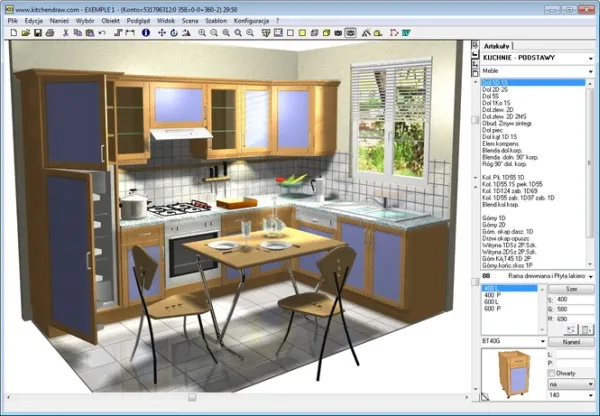Open the Nanieś menu

coord(59,21)
